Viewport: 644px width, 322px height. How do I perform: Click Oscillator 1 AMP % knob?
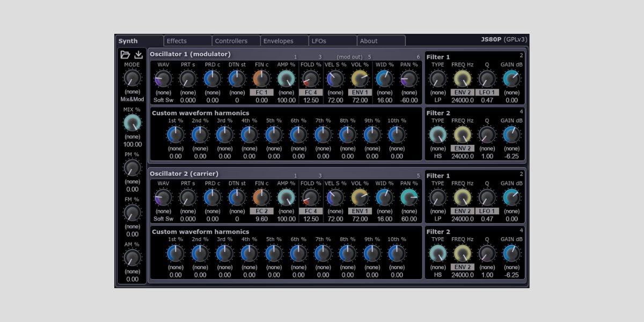pos(286,79)
